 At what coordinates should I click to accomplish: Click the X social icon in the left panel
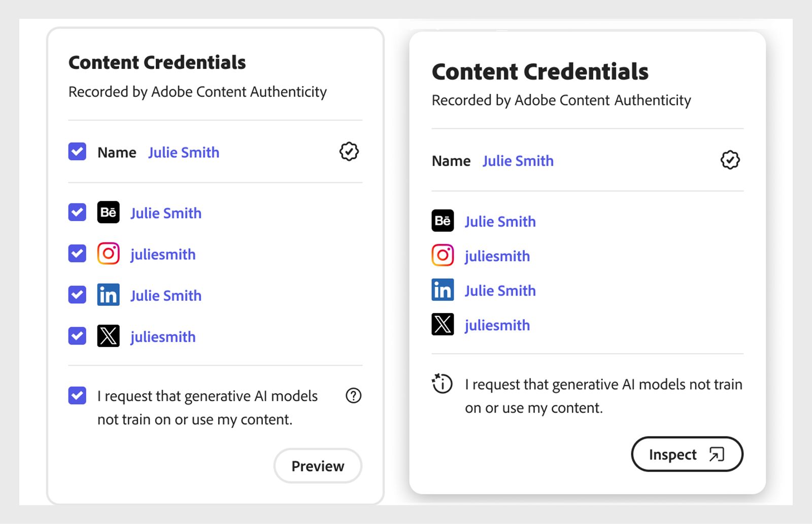[108, 336]
